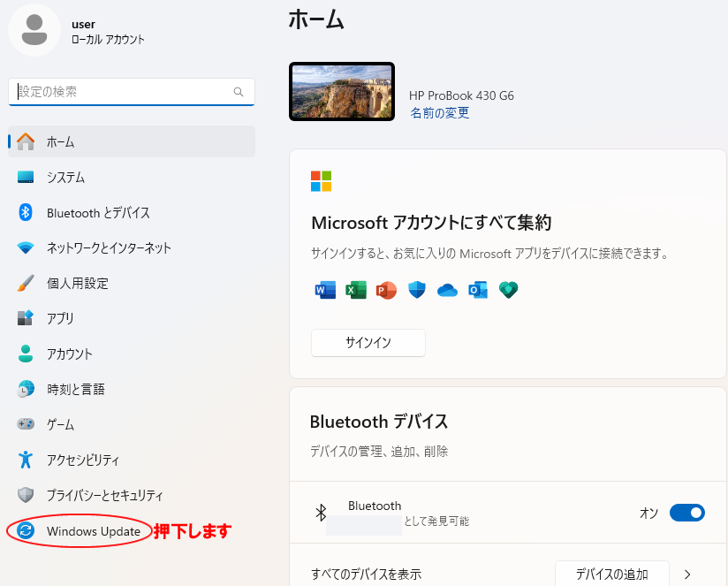Click the Home house icon

26,141
